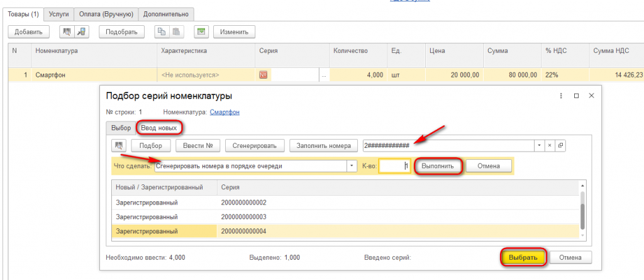Expand the Что сделать dropdown arrow
Screen dimensions: 644x280
point(352,166)
